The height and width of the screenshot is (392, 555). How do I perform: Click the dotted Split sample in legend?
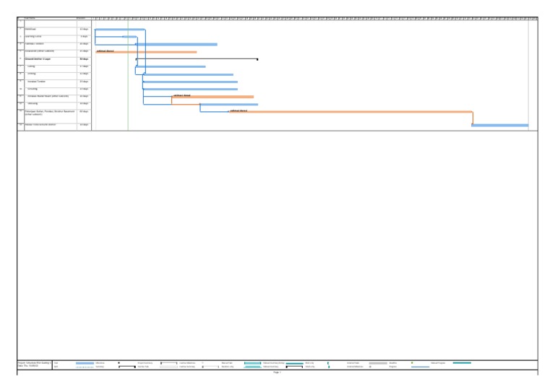85,367
